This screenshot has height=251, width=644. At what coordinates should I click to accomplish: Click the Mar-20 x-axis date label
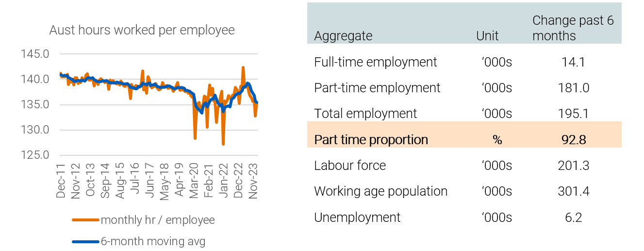click(x=194, y=181)
